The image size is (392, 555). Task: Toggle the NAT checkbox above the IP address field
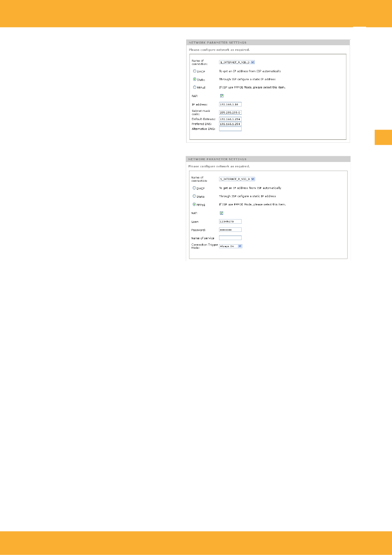(222, 96)
